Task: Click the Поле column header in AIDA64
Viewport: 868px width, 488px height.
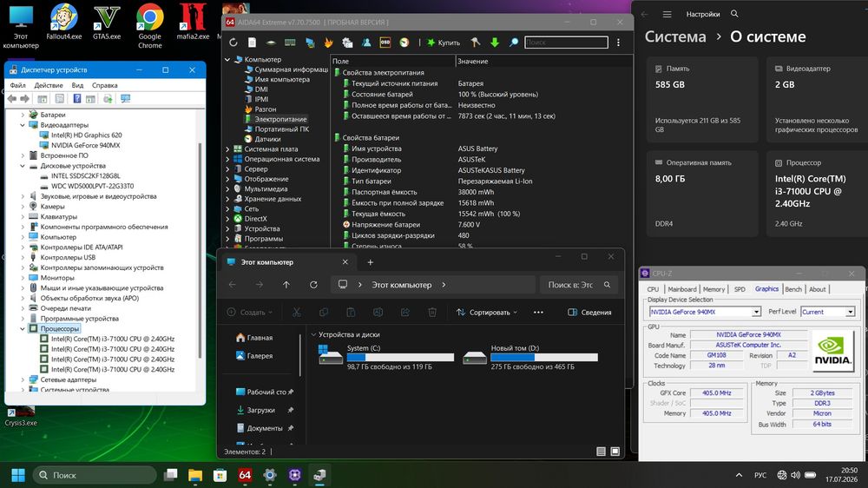Action: pos(392,61)
